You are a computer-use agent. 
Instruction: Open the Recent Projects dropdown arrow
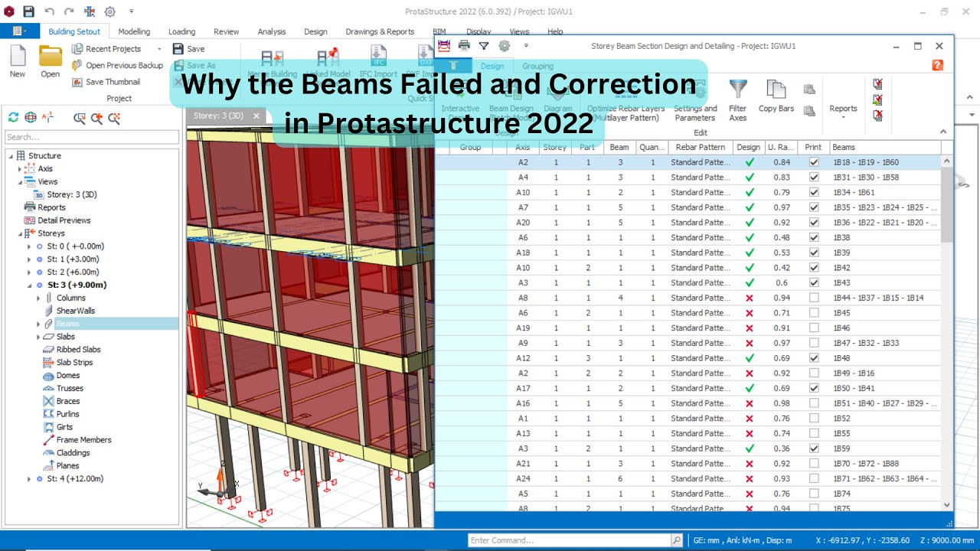[x=159, y=49]
